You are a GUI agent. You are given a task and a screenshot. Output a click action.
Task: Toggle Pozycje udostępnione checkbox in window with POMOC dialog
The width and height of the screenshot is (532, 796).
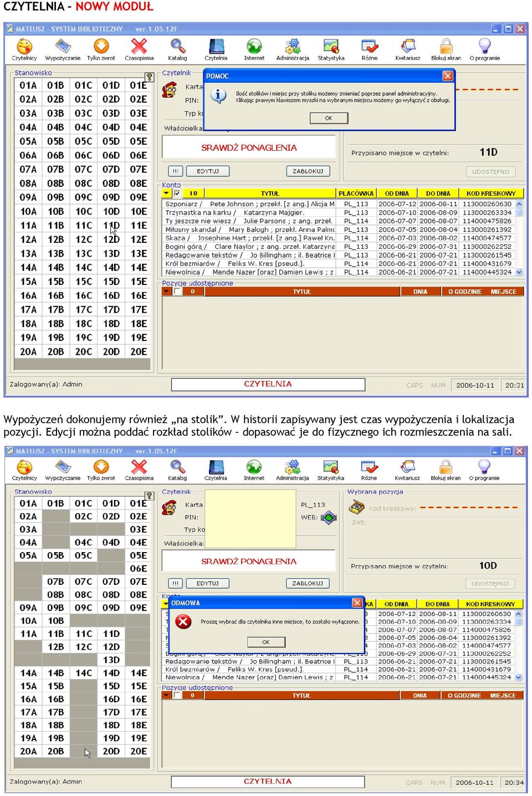[177, 291]
